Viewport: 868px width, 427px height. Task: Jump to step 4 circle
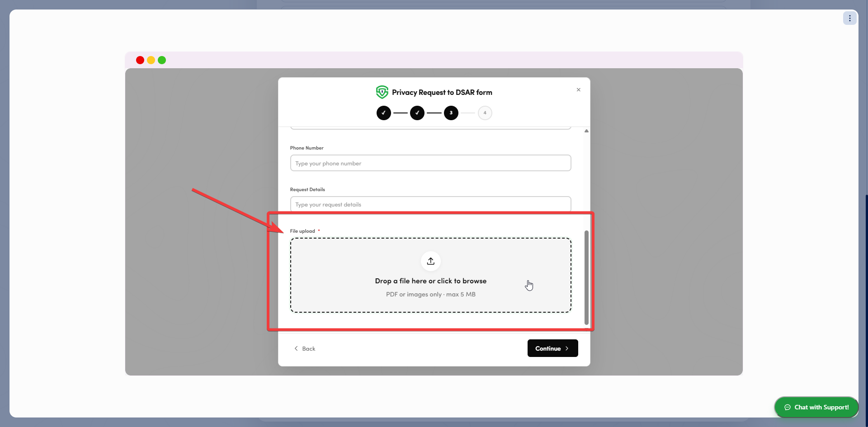485,113
